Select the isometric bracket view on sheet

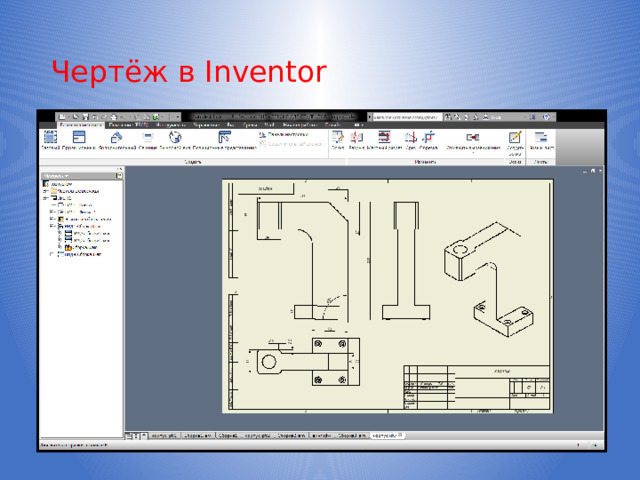(x=489, y=280)
